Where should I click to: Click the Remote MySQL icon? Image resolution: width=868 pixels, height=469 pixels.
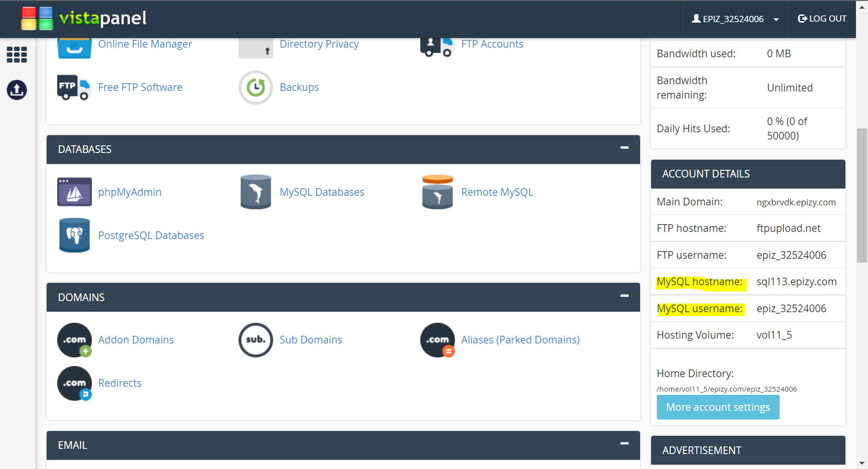click(438, 192)
